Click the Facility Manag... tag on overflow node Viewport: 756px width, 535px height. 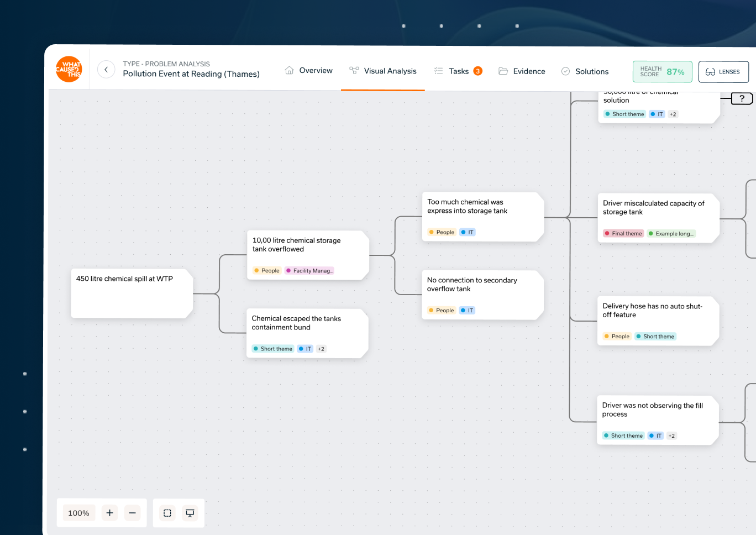(x=309, y=271)
